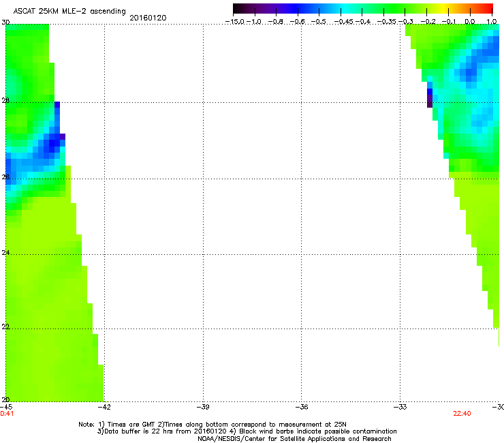
Task: Click longitude label -39
Action: (203, 407)
